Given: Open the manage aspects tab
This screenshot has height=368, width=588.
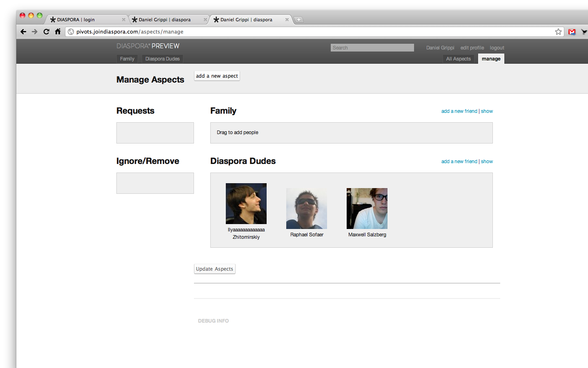Looking at the screenshot, I should tap(491, 59).
